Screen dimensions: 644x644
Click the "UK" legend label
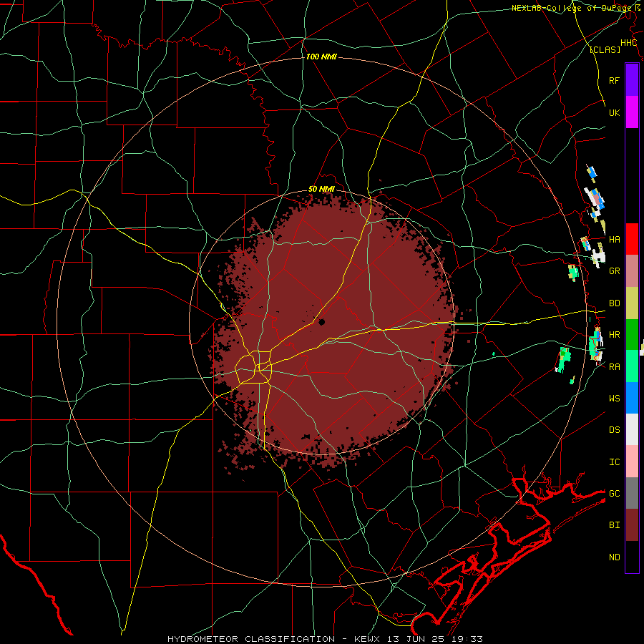tap(614, 112)
